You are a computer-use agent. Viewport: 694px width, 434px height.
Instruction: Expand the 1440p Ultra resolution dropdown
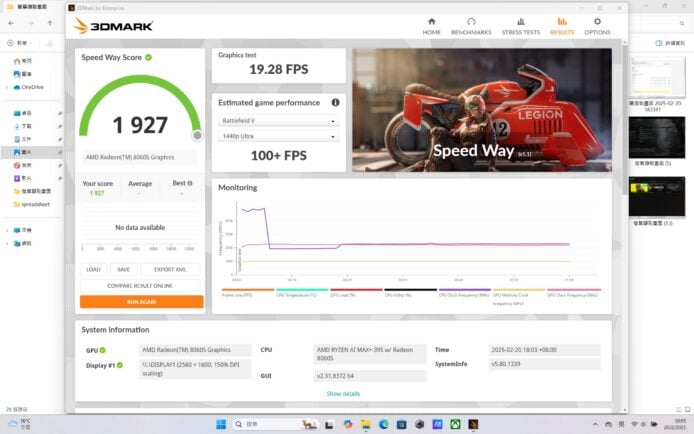(x=278, y=136)
